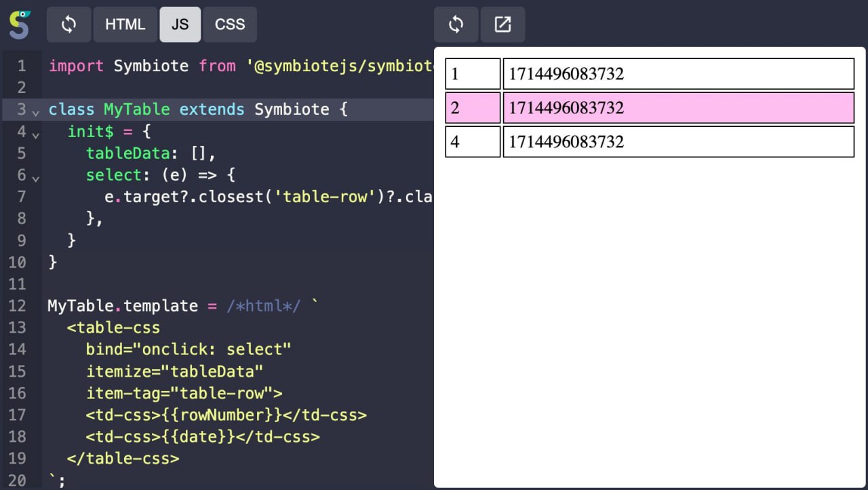868x490 pixels.
Task: Switch to the HTML tab
Action: coord(125,24)
